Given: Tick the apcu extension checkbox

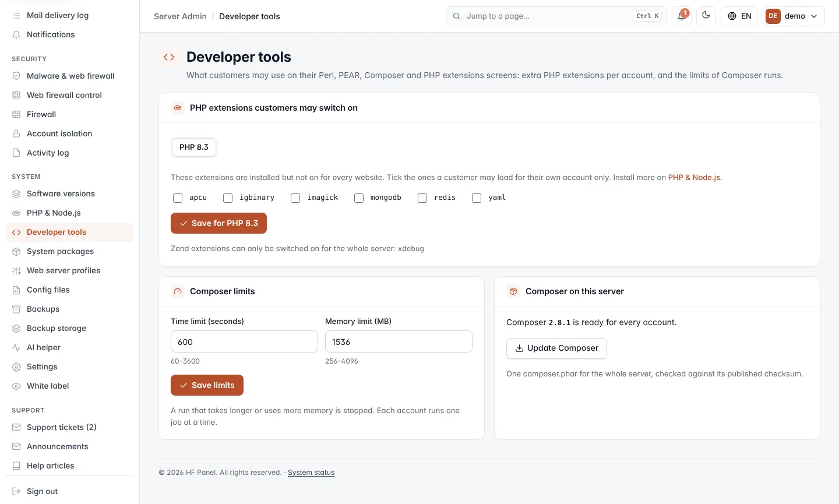Looking at the screenshot, I should coord(178,198).
